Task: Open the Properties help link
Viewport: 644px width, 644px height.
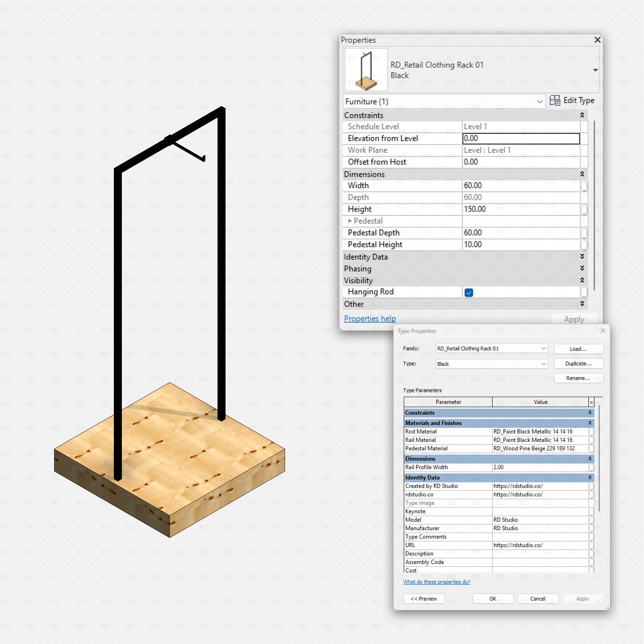Action: pyautogui.click(x=370, y=318)
